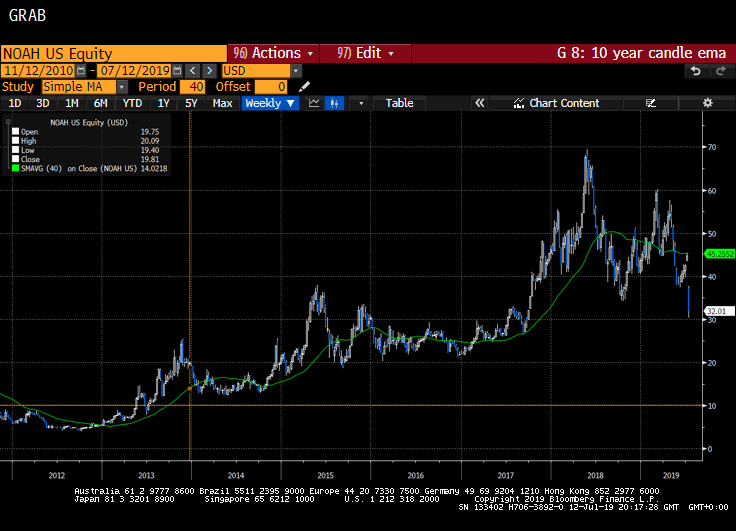Screen dimensions: 736x531
Task: Open the Table view
Action: (399, 103)
